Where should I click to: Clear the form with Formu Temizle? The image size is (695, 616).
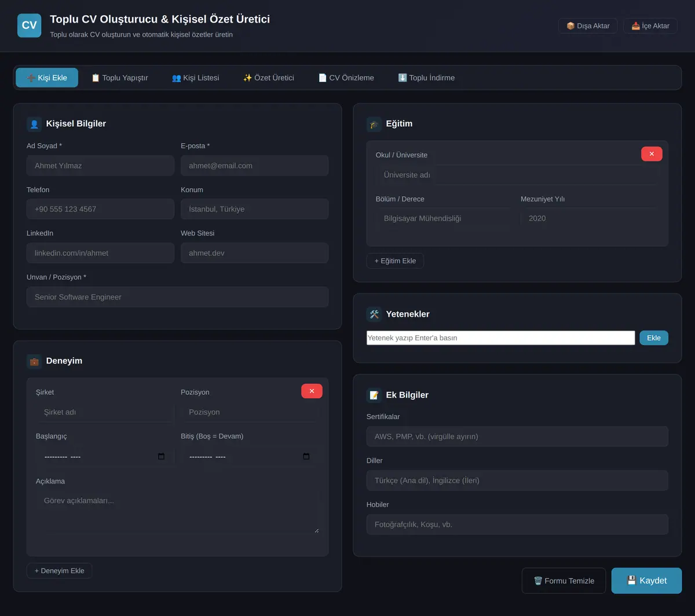click(x=564, y=581)
